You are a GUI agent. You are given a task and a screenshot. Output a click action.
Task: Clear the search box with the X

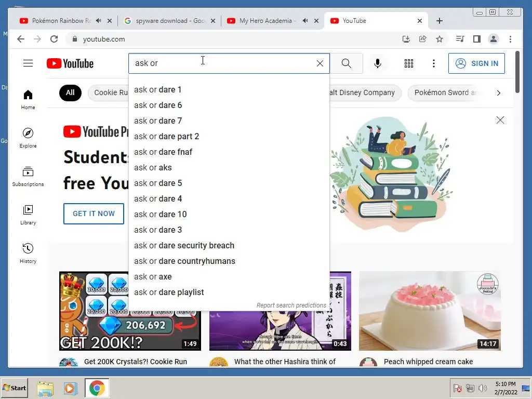point(320,63)
